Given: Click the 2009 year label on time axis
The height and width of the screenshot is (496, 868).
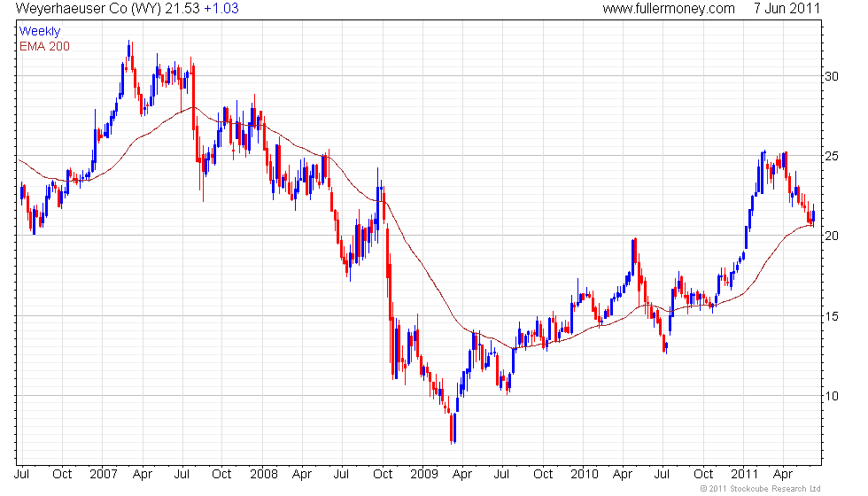Looking at the screenshot, I should (424, 475).
